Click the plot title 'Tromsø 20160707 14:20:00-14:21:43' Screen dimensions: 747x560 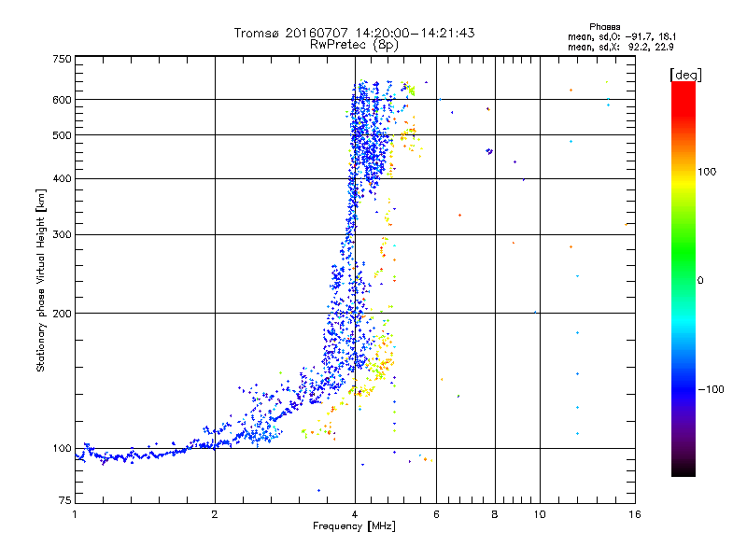point(354,33)
